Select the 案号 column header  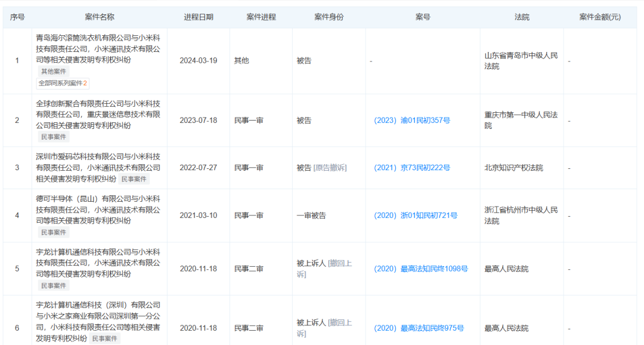click(x=423, y=17)
